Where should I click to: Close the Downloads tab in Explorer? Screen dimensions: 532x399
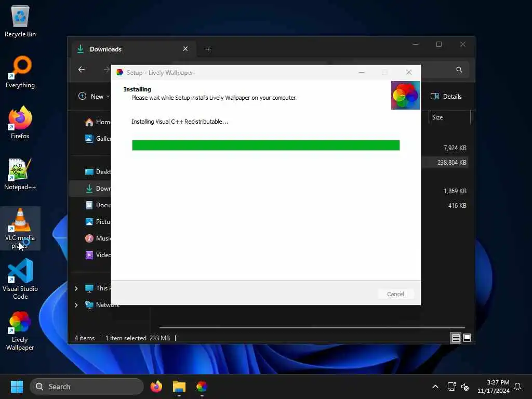tap(185, 49)
